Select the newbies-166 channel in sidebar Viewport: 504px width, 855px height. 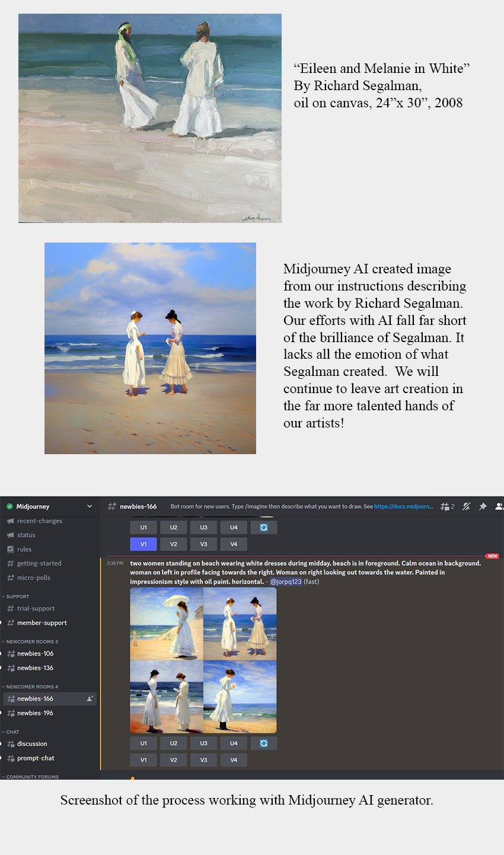coord(50,698)
